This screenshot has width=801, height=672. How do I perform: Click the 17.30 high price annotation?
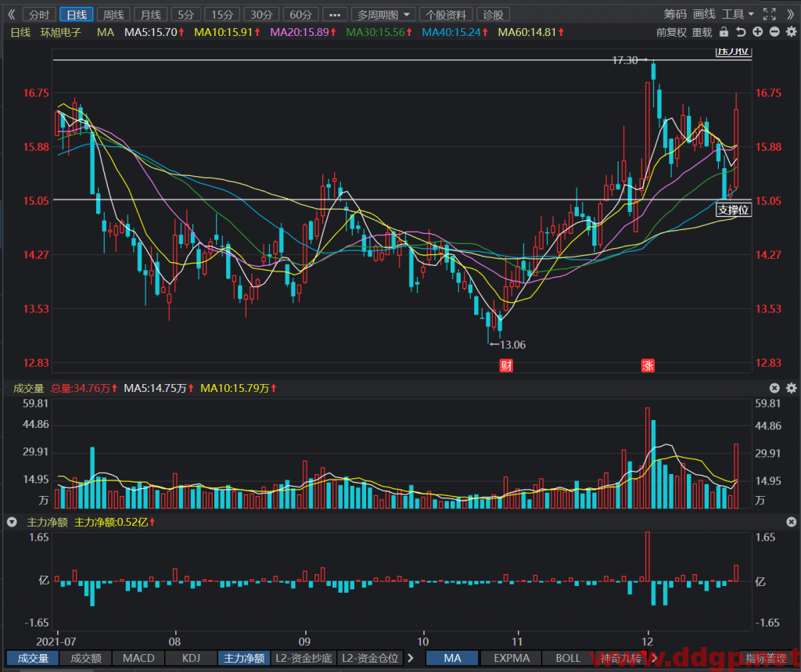pyautogui.click(x=625, y=60)
